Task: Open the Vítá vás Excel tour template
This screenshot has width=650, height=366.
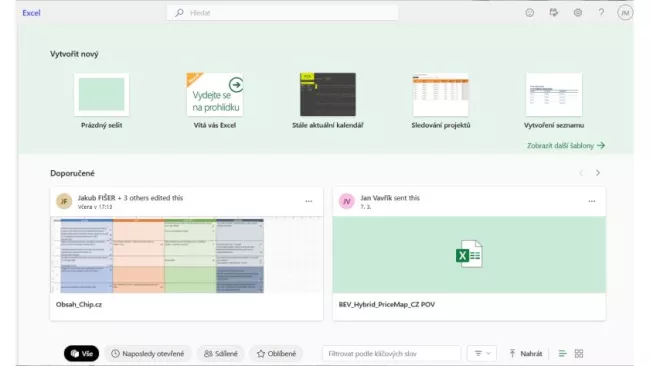Action: point(215,95)
